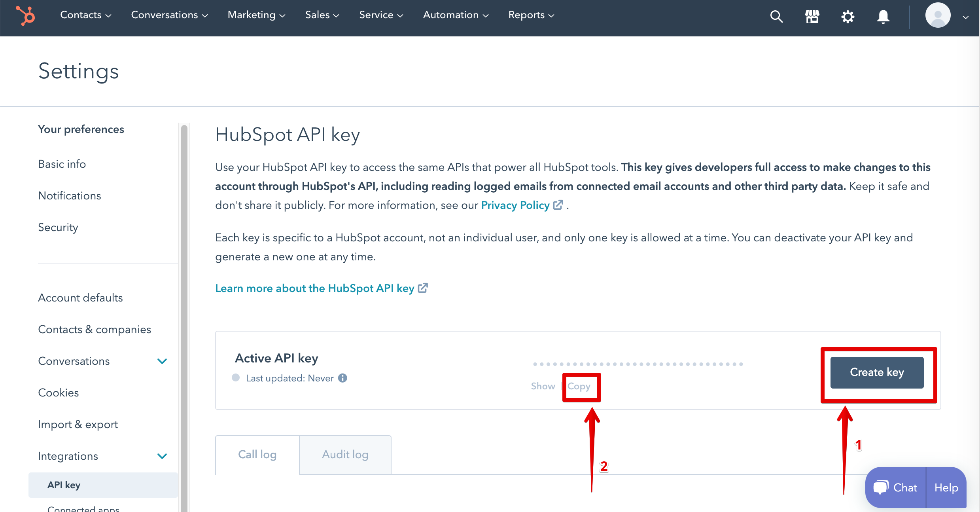
Task: Open the account dropdown chevron next to avatar
Action: tap(965, 17)
